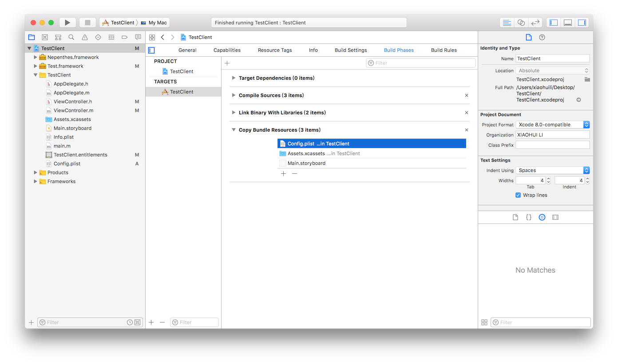
Task: Open the Symbol navigator tab
Action: [x=58, y=37]
